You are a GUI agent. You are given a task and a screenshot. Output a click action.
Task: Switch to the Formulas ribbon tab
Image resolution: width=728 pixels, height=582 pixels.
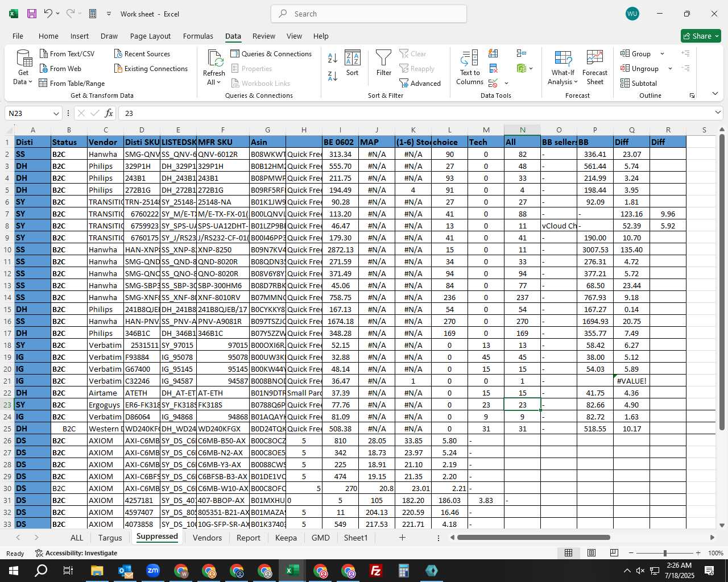[198, 36]
